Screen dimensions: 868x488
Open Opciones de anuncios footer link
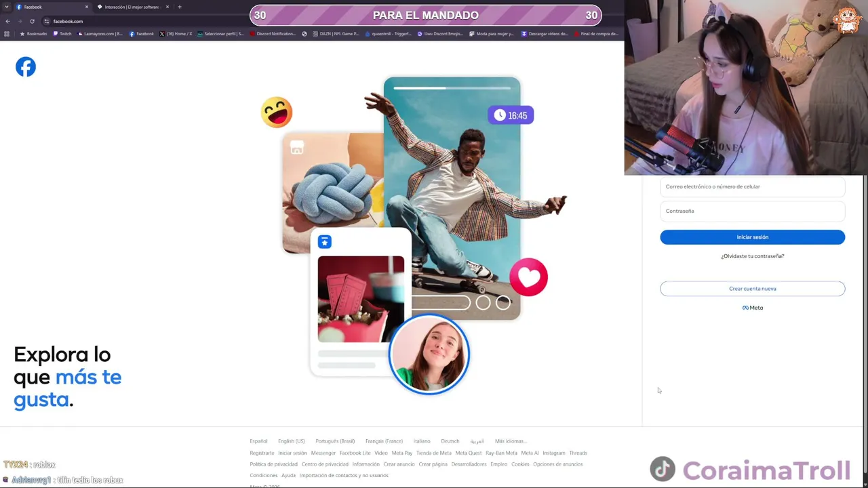[x=558, y=464]
